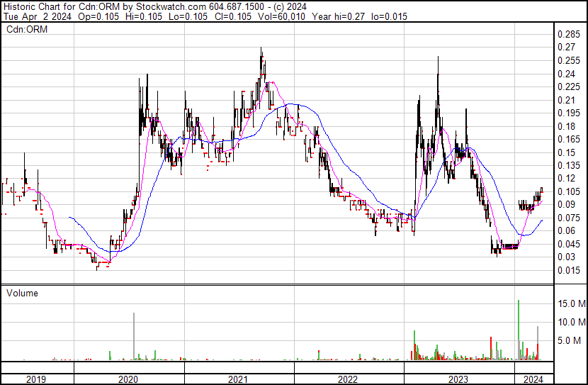Image resolution: width=588 pixels, height=385 pixels.
Task: Click the 2021 year label on time axis
Action: (238, 379)
